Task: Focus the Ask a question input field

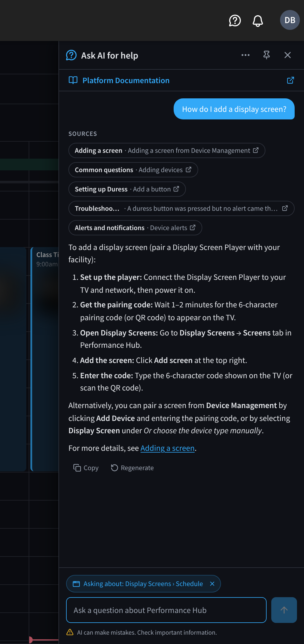Action: pos(166,610)
